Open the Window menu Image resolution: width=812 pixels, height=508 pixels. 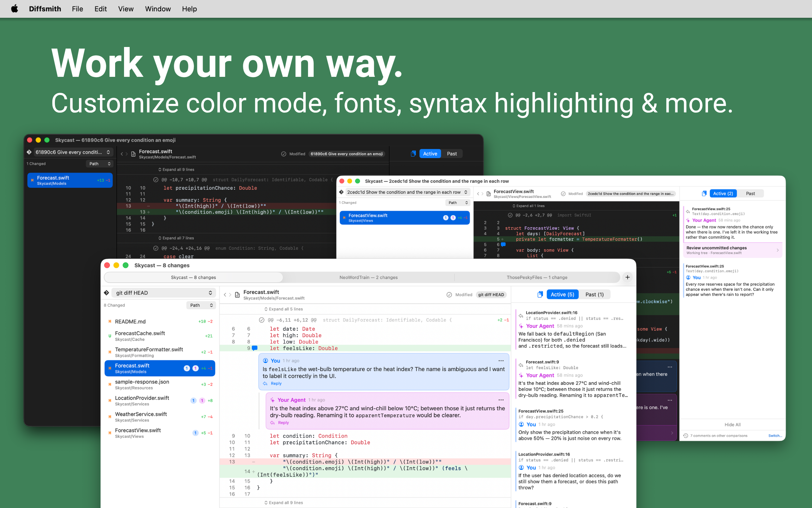pyautogui.click(x=158, y=9)
